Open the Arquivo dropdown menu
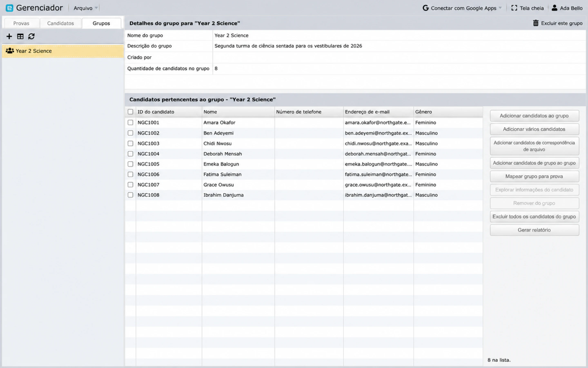Screen dimensions: 588x368 click(x=86, y=8)
